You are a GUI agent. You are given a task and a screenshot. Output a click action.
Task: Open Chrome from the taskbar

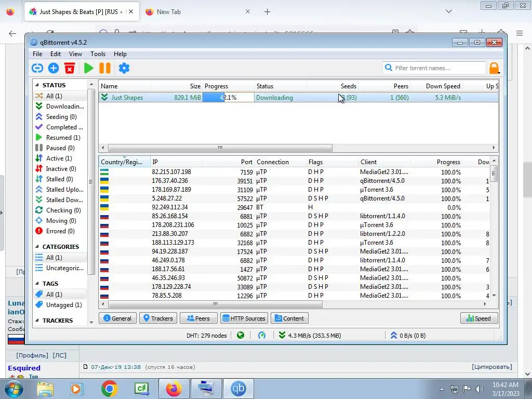pyautogui.click(x=109, y=389)
